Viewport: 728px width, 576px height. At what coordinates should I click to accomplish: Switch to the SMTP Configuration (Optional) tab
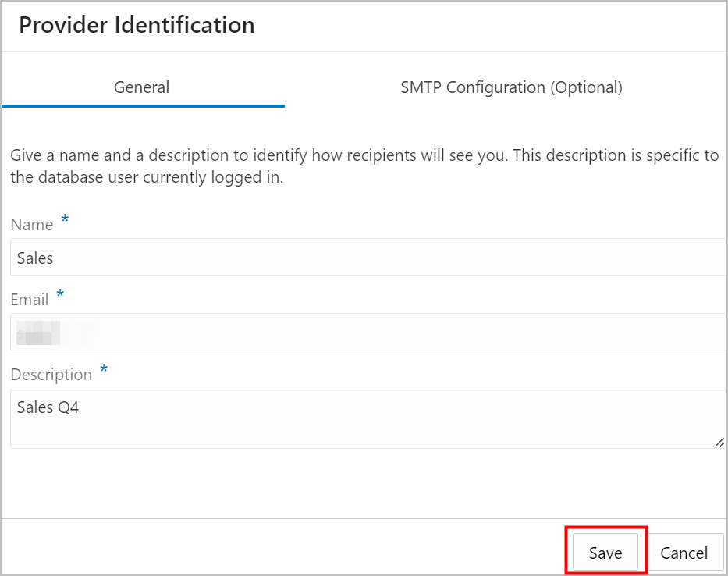tap(511, 87)
